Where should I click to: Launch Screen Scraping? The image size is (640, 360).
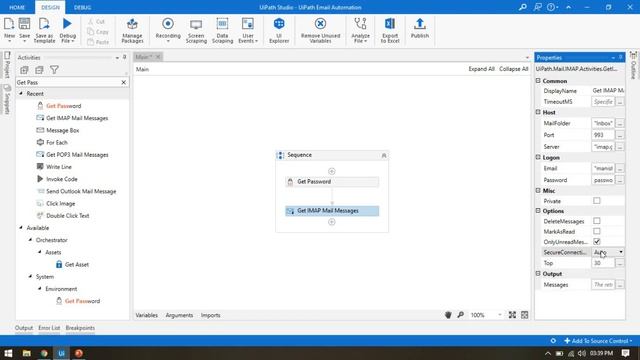pyautogui.click(x=196, y=30)
